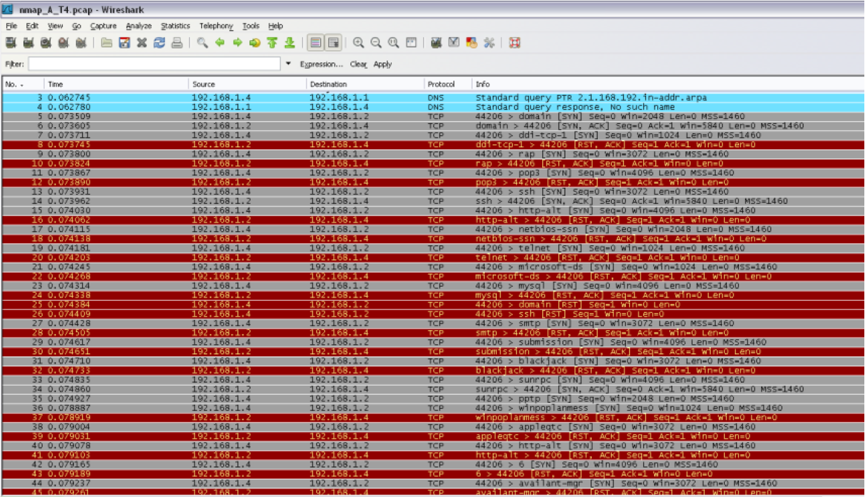Open the Help menu

point(276,26)
